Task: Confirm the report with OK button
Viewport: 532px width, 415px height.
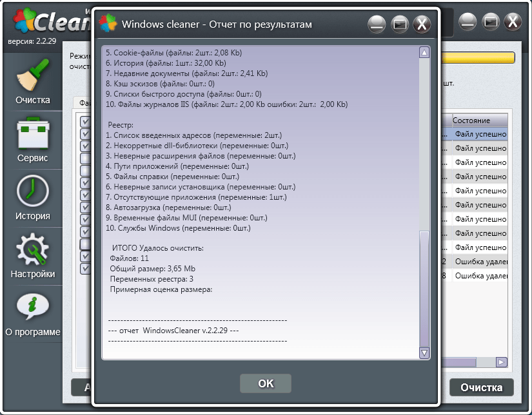Action: 266,383
